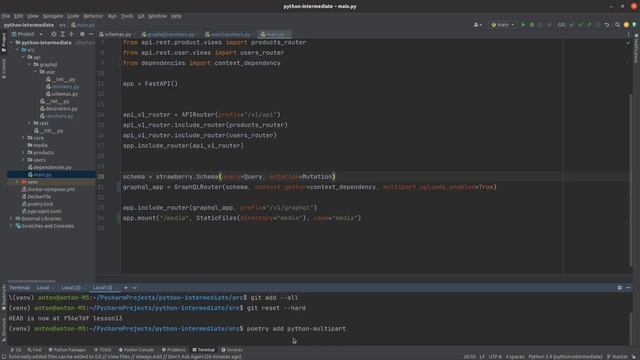Collapse the python-intermediate project root
The image size is (640, 360).
coord(12,42)
